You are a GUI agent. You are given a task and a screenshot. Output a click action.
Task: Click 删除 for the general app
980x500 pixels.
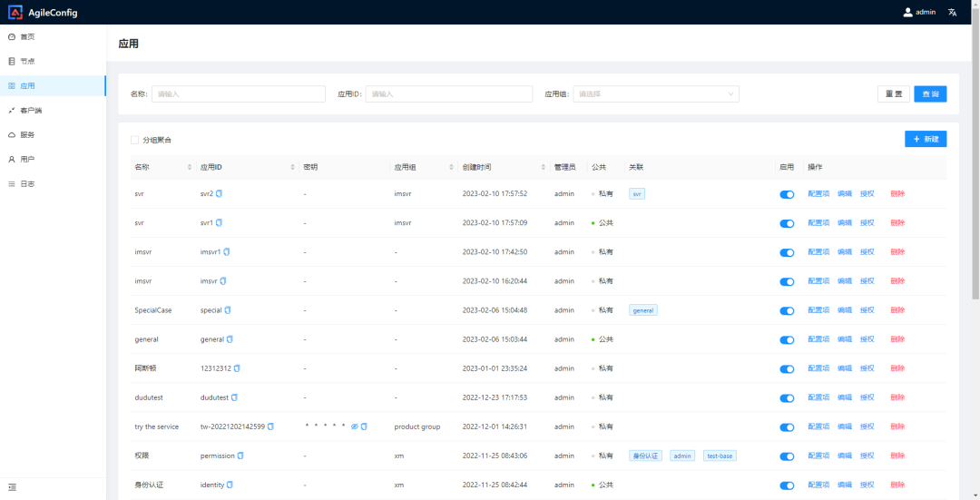point(897,339)
